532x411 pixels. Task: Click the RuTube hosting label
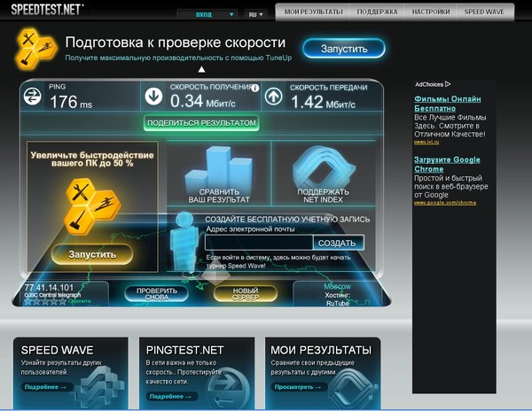(338, 303)
